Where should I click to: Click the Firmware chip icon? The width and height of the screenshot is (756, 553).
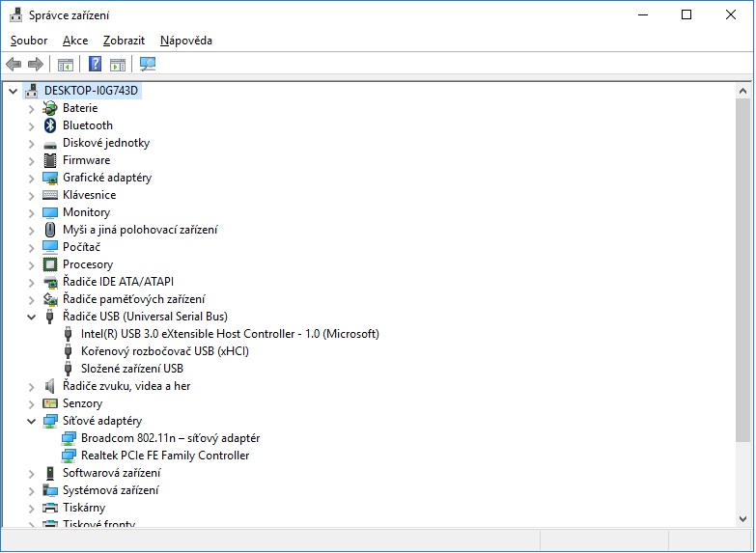pyautogui.click(x=50, y=160)
